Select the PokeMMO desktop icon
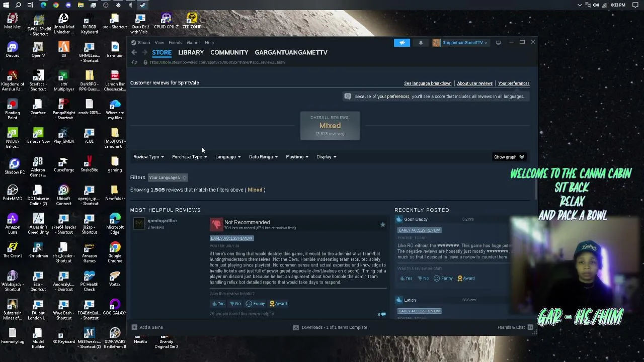644x362 pixels. click(13, 193)
